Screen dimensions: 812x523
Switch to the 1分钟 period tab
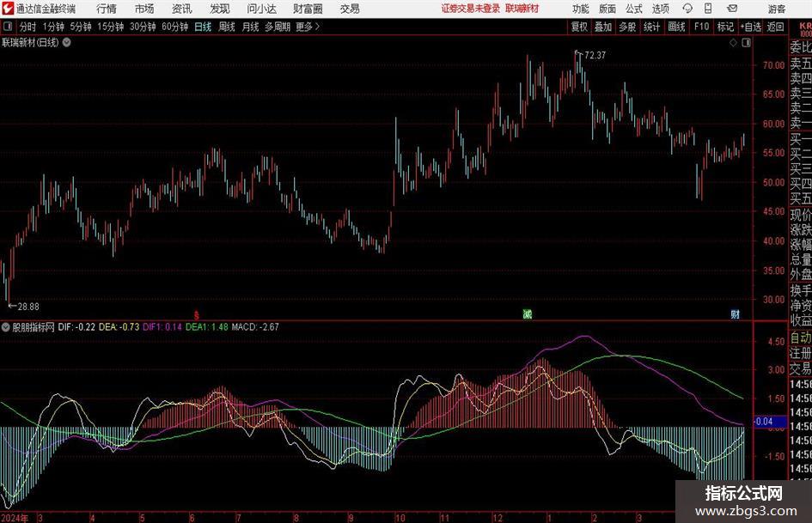pos(53,27)
